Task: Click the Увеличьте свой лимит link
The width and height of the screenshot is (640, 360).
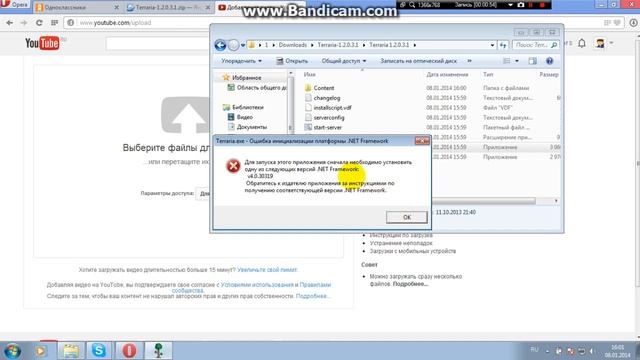Action: pos(267,270)
